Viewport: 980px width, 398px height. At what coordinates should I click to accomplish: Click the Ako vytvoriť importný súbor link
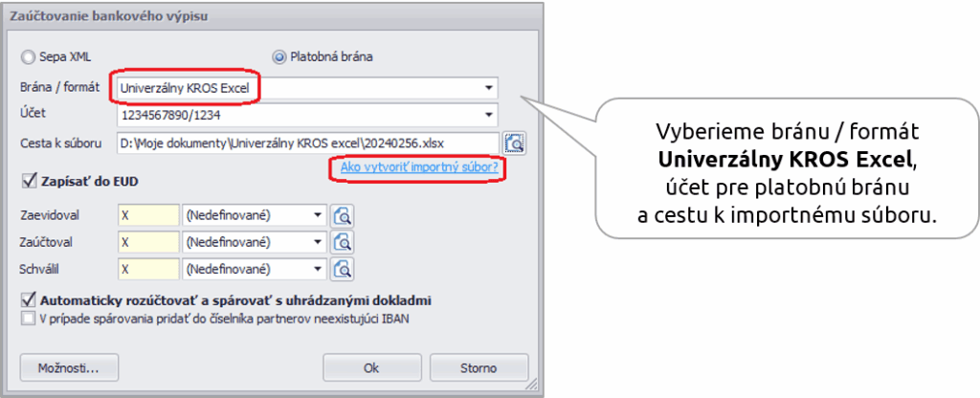pyautogui.click(x=415, y=167)
